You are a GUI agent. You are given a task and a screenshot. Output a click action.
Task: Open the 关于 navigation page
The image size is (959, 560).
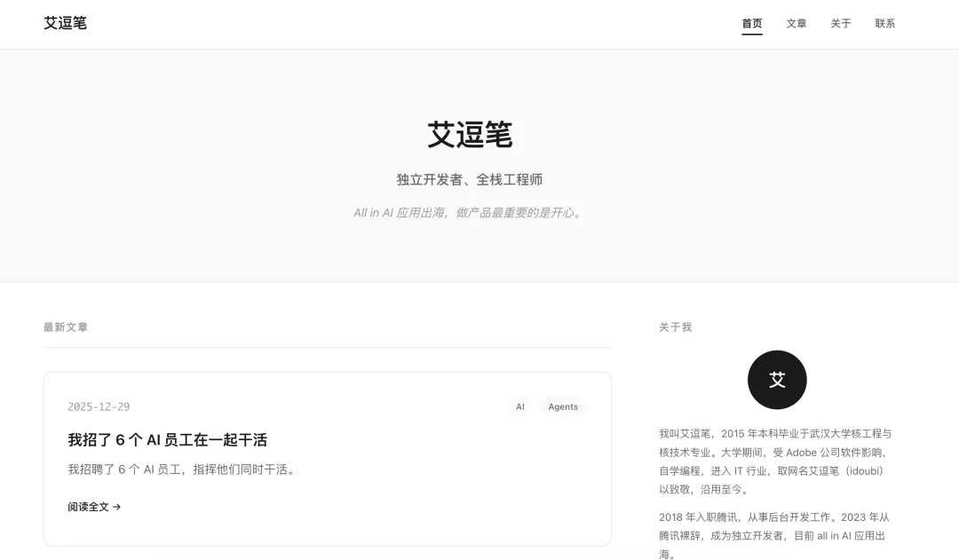(840, 23)
